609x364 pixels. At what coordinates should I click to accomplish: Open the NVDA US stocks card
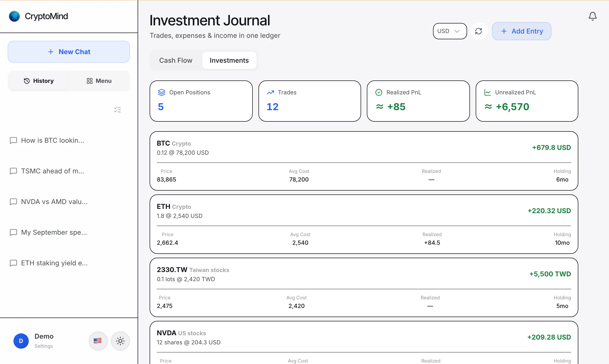(364, 343)
